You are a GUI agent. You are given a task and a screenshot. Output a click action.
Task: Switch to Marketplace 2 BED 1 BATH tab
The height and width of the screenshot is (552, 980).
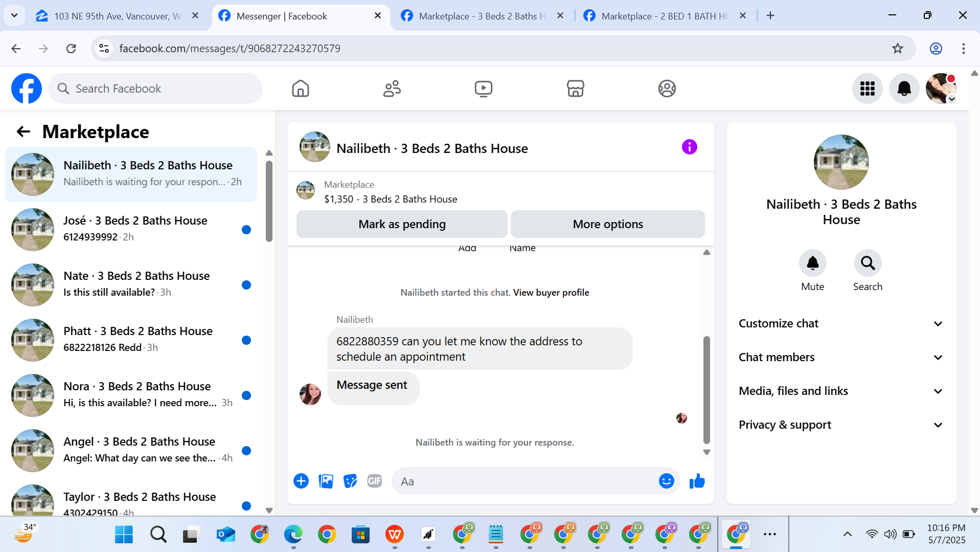(665, 16)
